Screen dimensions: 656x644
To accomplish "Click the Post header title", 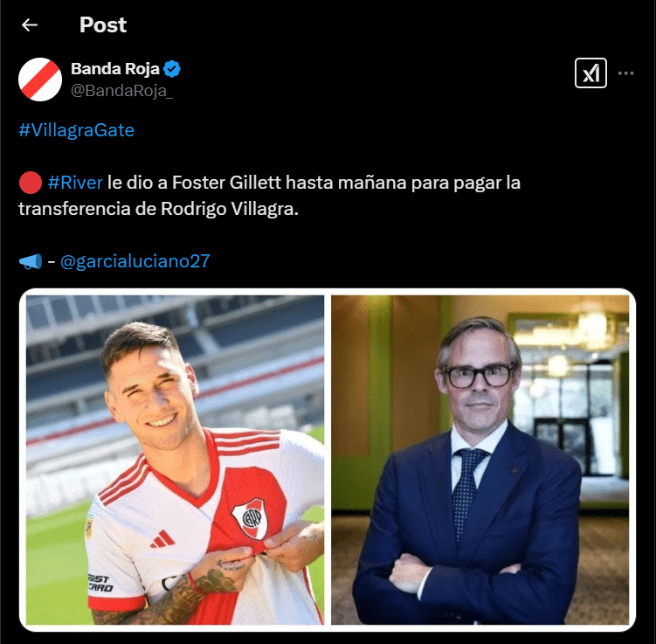I will [x=103, y=24].
